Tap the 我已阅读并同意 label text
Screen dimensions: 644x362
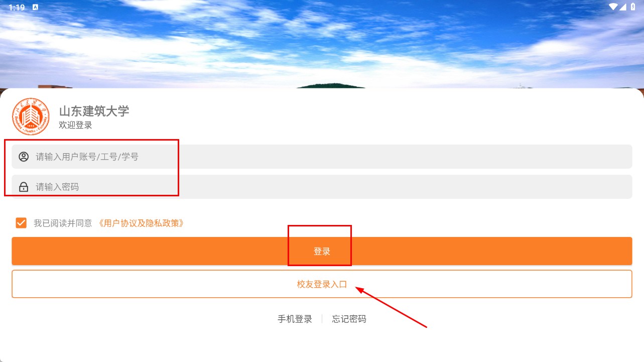point(63,223)
